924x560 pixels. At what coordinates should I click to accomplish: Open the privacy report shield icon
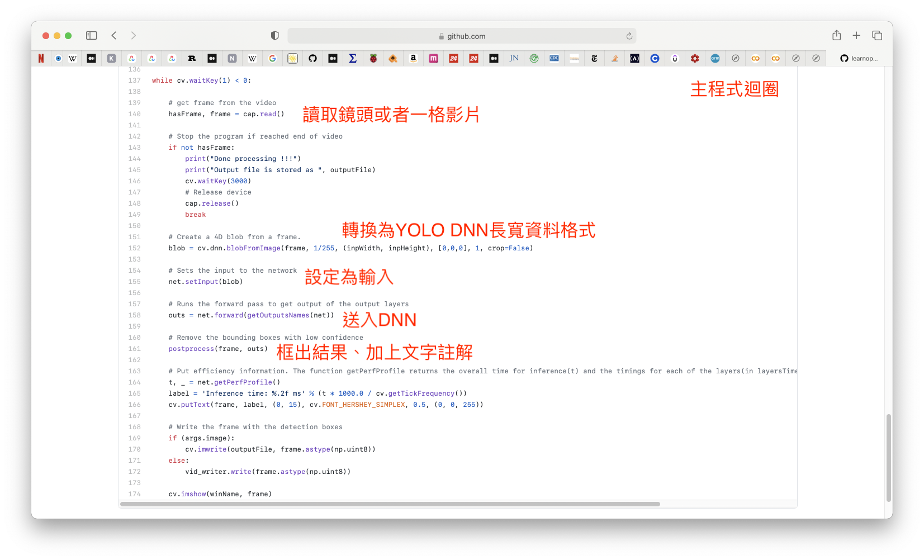[x=274, y=36]
